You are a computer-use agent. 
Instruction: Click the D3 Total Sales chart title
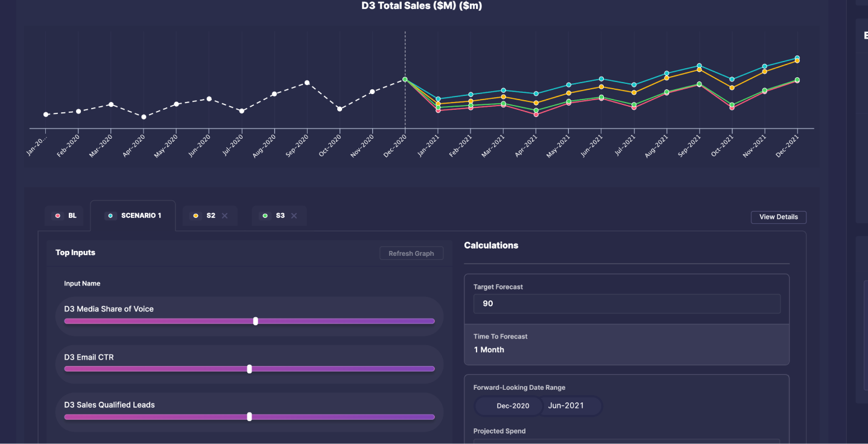(422, 6)
